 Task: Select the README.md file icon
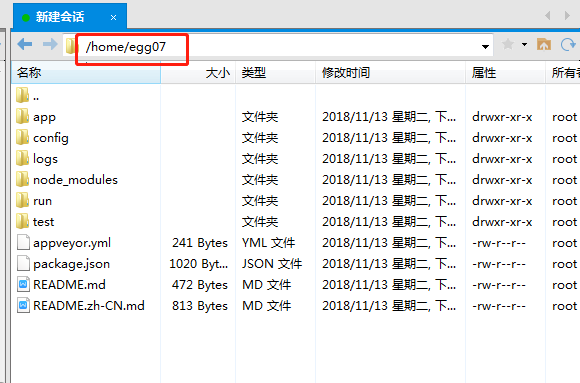[x=23, y=285]
